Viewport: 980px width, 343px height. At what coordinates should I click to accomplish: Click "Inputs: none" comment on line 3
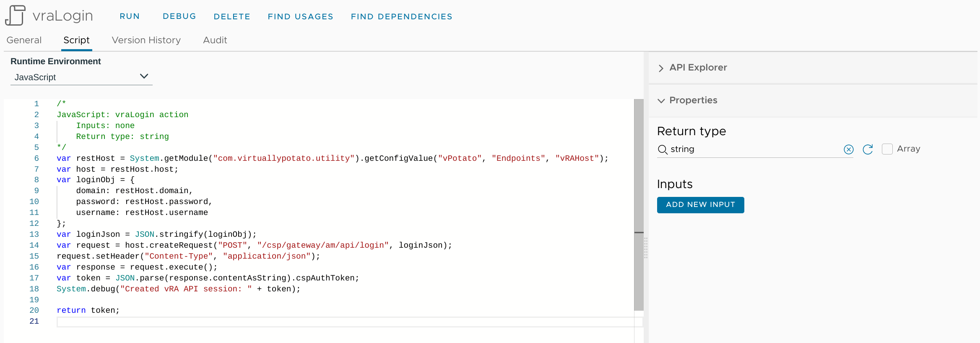105,126
